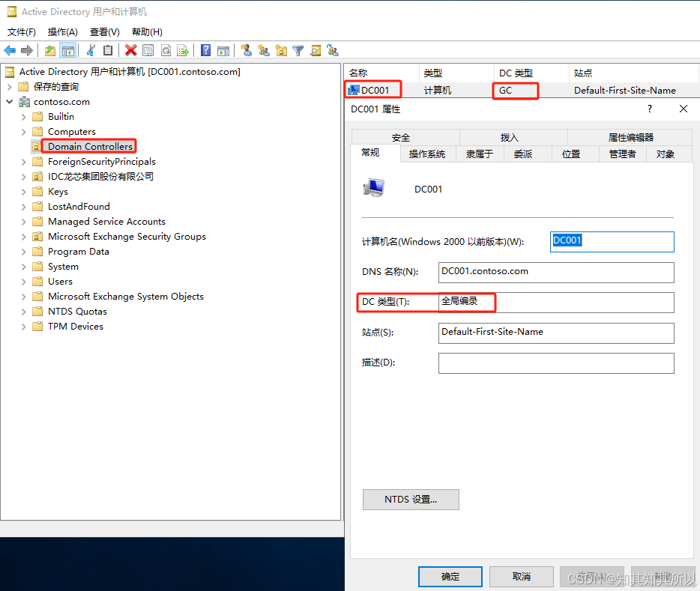Switch to the 对象 tab
This screenshot has height=591, width=700.
(669, 154)
